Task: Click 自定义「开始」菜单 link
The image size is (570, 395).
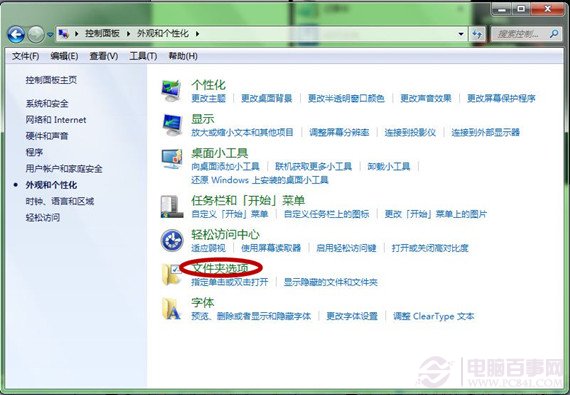Action: (230, 214)
